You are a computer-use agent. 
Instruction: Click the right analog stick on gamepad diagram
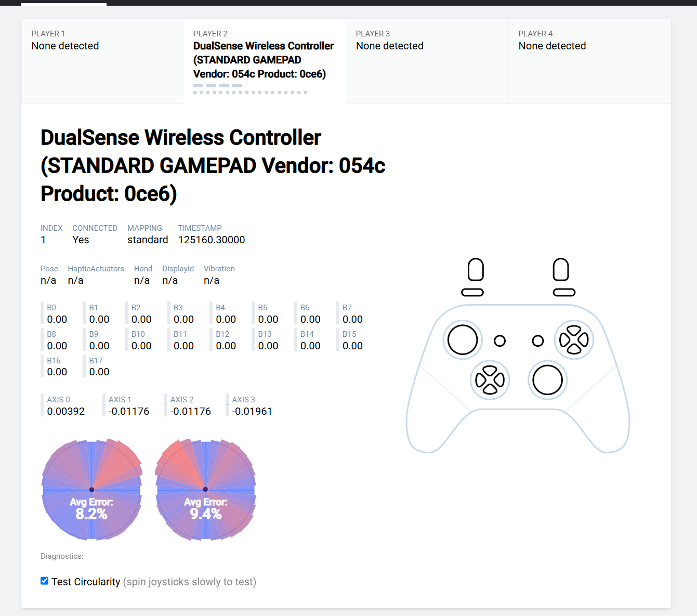(547, 380)
